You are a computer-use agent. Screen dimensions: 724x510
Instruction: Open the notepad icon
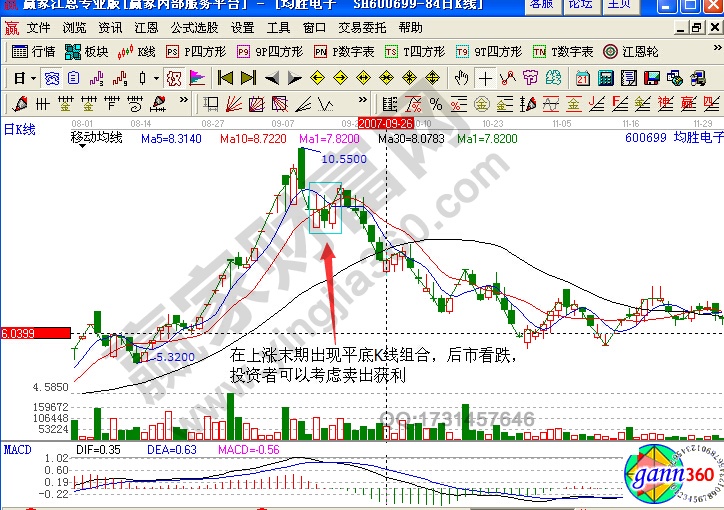629,78
